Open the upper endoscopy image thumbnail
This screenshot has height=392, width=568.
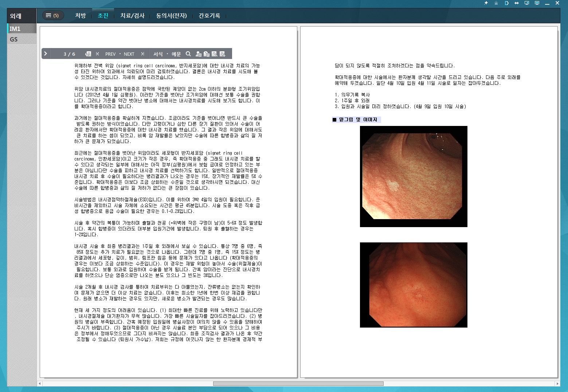pos(414,177)
